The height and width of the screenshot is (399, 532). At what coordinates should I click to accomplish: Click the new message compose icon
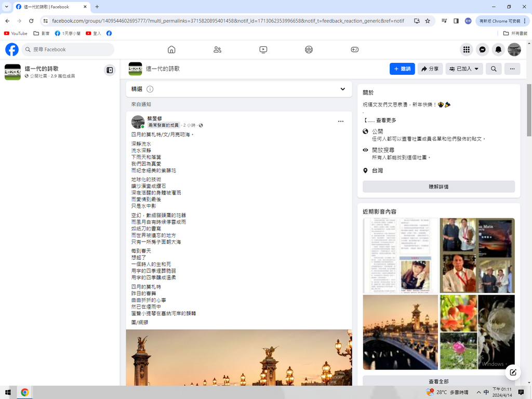pos(513,372)
